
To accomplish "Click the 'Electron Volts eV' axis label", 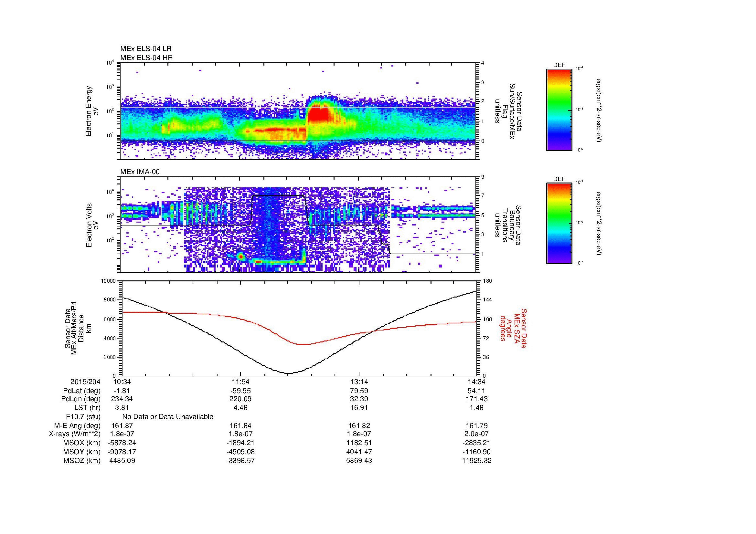I will click(92, 225).
